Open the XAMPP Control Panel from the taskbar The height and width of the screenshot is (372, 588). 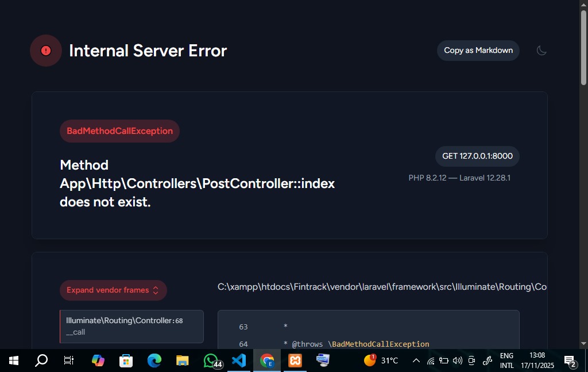[x=295, y=361]
